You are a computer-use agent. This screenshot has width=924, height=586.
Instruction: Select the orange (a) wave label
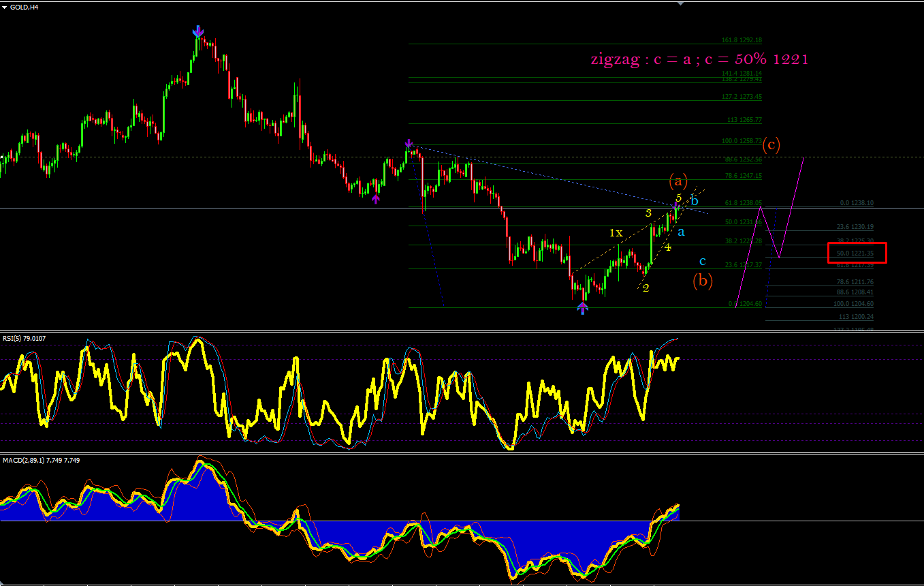point(678,181)
